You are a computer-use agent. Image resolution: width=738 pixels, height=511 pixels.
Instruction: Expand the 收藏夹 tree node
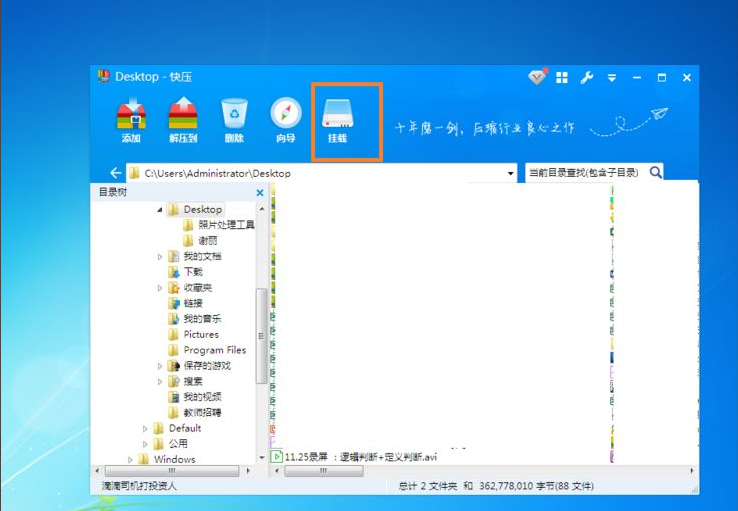pos(159,288)
